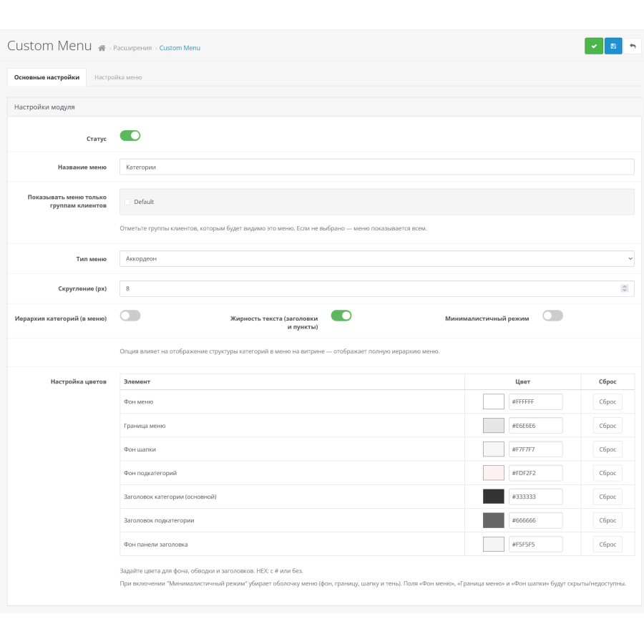Screen dimensions: 644x644
Task: Reset the Фон подкатегорий color
Action: pyautogui.click(x=608, y=473)
